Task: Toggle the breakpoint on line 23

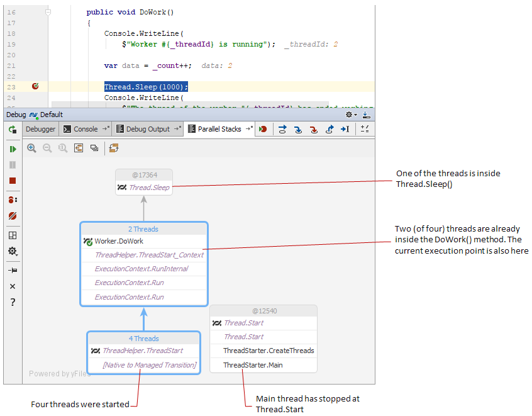Action: 35,86
